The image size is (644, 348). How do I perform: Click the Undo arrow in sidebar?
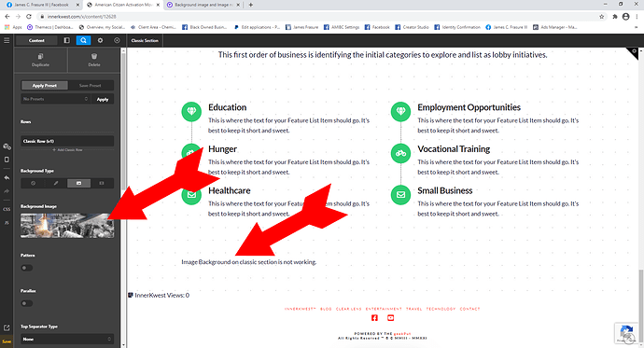[x=7, y=177]
